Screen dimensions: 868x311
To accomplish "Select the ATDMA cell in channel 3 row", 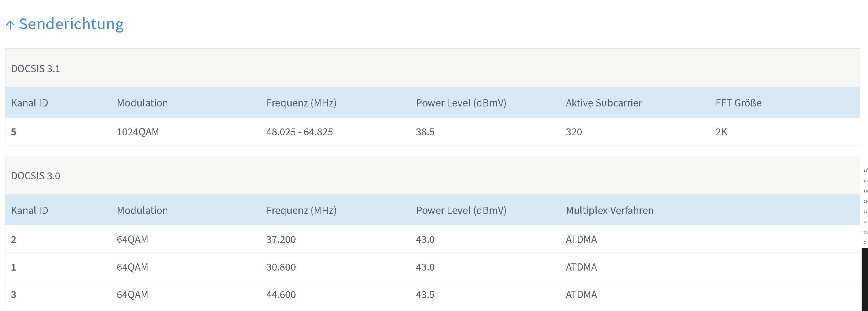I will pyautogui.click(x=581, y=294).
